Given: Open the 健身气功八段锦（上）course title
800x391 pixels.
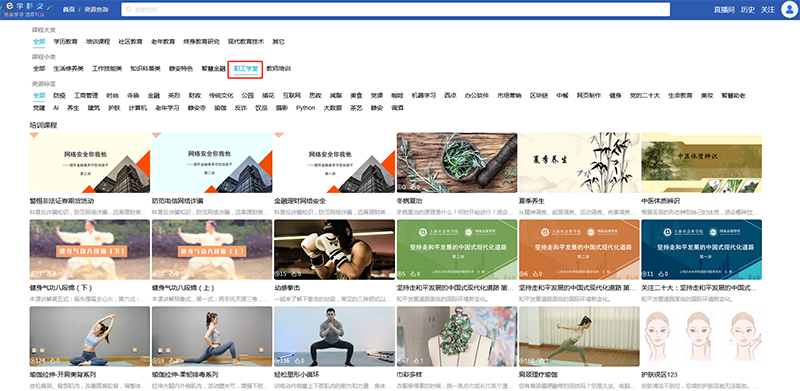Looking at the screenshot, I should [184, 288].
